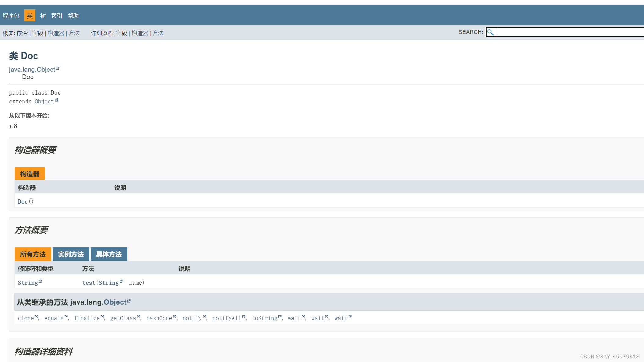This screenshot has height=362, width=644.
Task: Click external-link icon next to clone
Action: pos(36,317)
